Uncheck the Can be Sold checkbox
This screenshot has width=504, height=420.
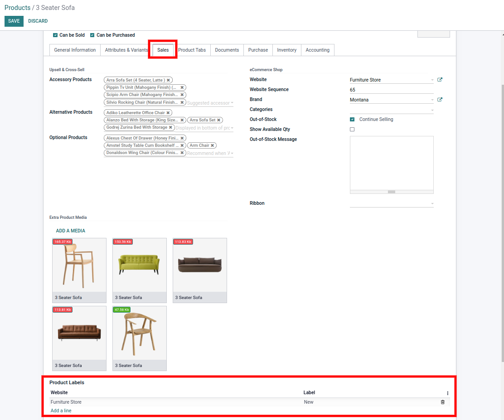(55, 35)
